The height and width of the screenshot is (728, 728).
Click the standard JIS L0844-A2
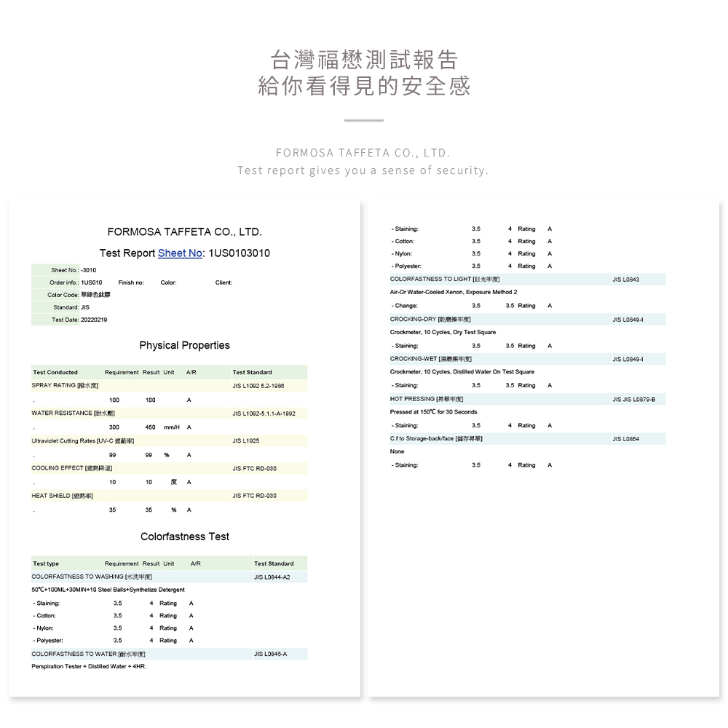coord(272,577)
